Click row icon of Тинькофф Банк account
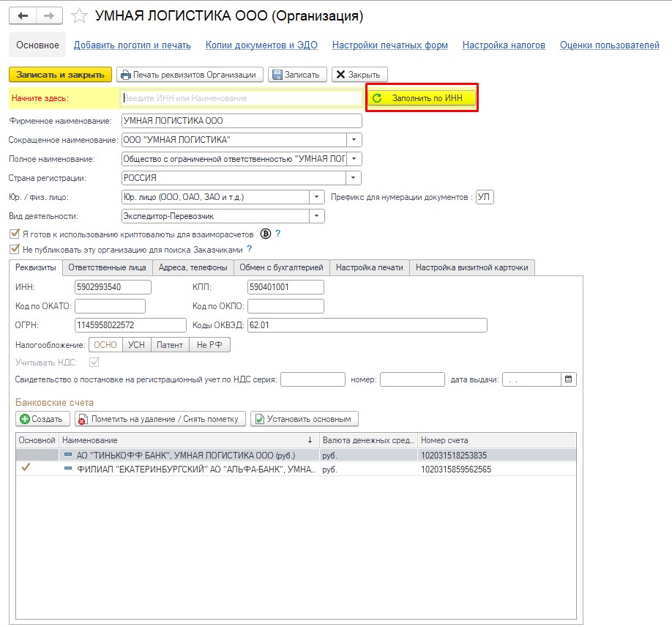Image resolution: width=672 pixels, height=627 pixels. [68, 454]
